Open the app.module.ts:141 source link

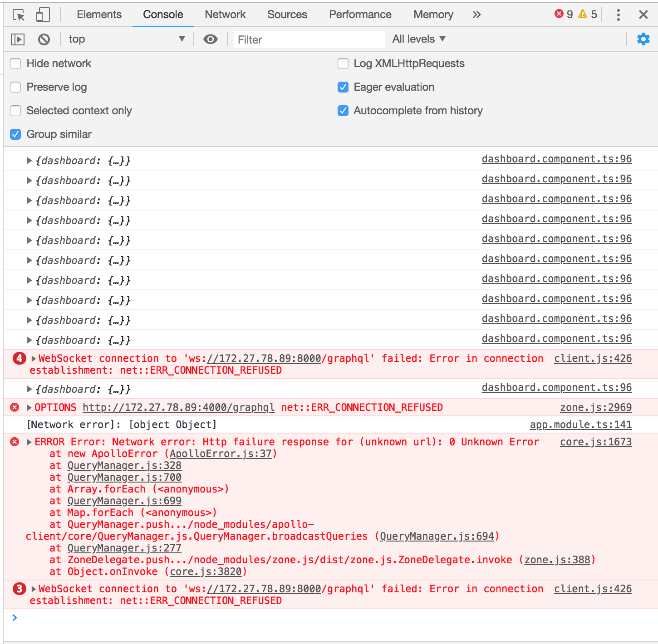click(x=581, y=425)
